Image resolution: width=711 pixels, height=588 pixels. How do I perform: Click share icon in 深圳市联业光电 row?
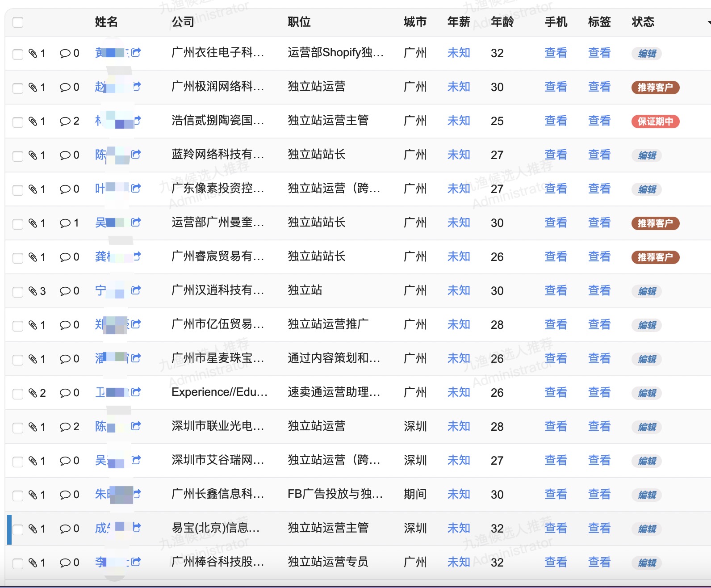pyautogui.click(x=136, y=426)
